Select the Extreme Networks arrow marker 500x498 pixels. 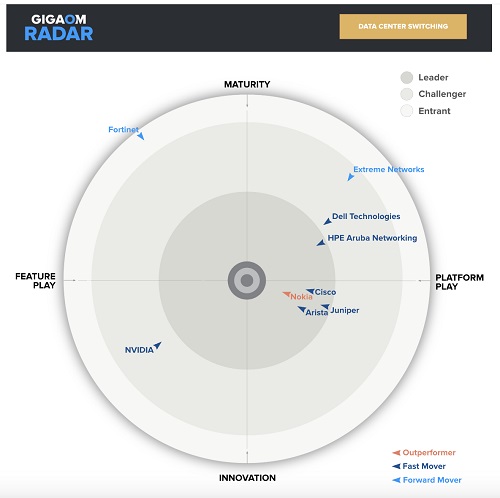click(350, 177)
